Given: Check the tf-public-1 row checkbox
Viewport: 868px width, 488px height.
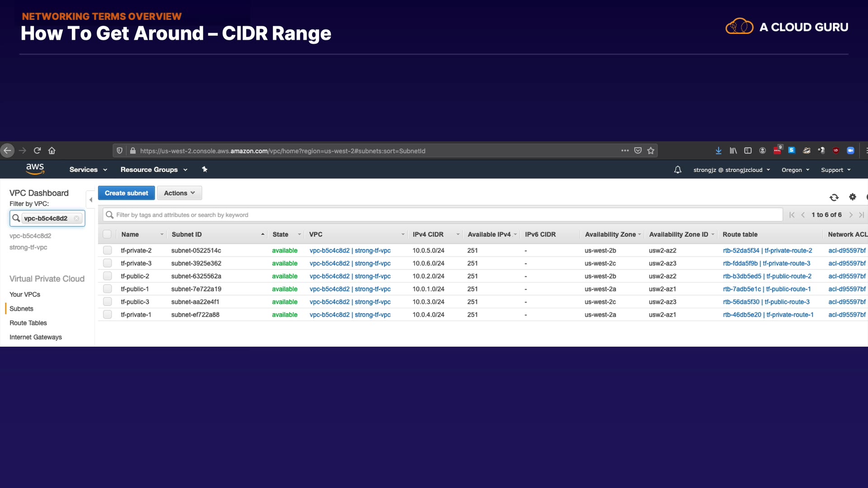Looking at the screenshot, I should pyautogui.click(x=107, y=289).
